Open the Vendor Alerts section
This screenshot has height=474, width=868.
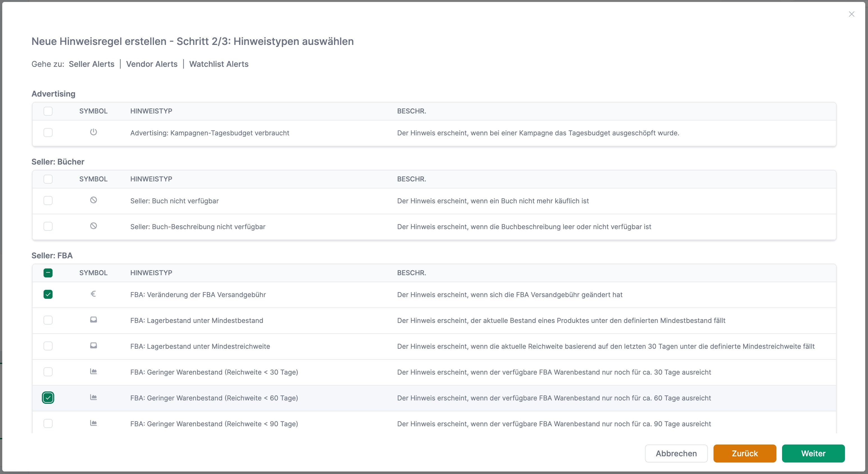coord(152,64)
